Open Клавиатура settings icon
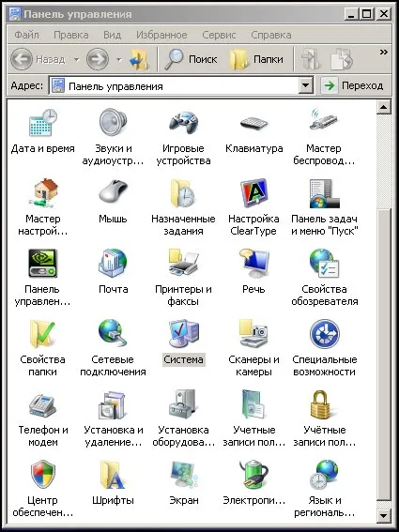The height and width of the screenshot is (532, 399). click(x=253, y=123)
